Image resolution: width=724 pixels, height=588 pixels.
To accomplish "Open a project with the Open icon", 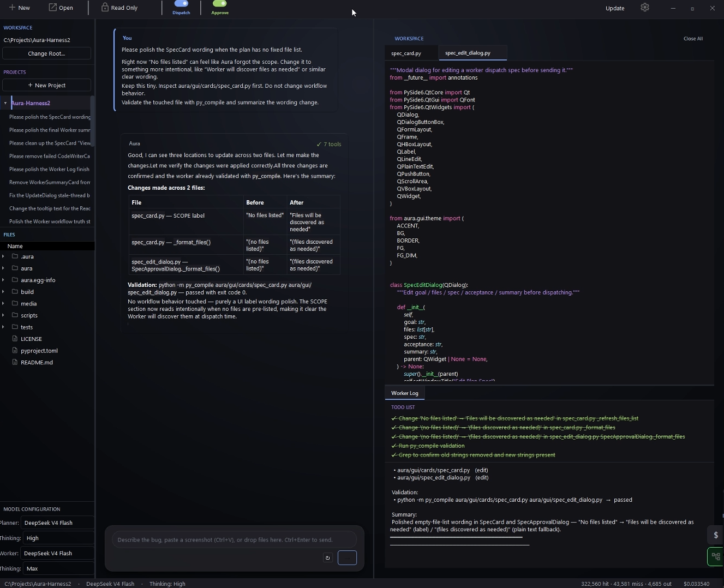I will (x=52, y=7).
